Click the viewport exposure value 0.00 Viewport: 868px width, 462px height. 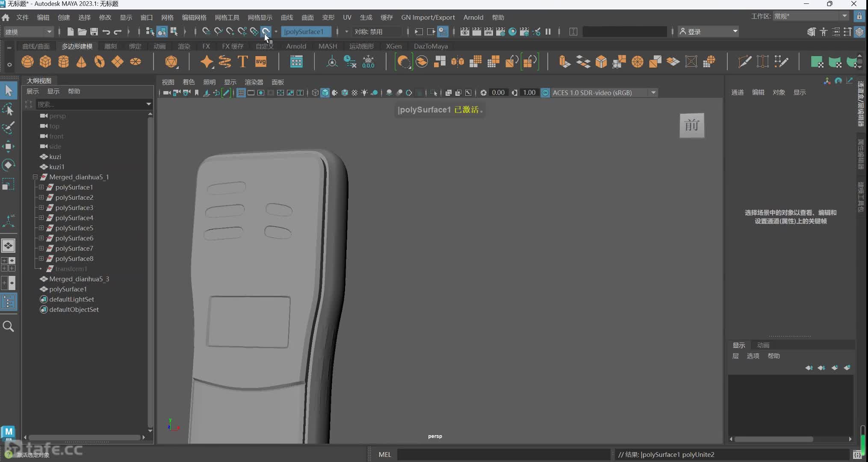click(498, 93)
